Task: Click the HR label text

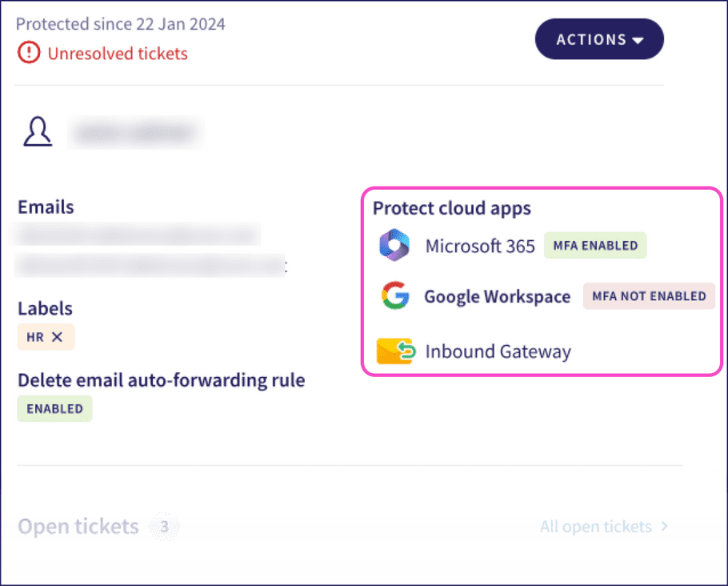Action: [x=35, y=337]
